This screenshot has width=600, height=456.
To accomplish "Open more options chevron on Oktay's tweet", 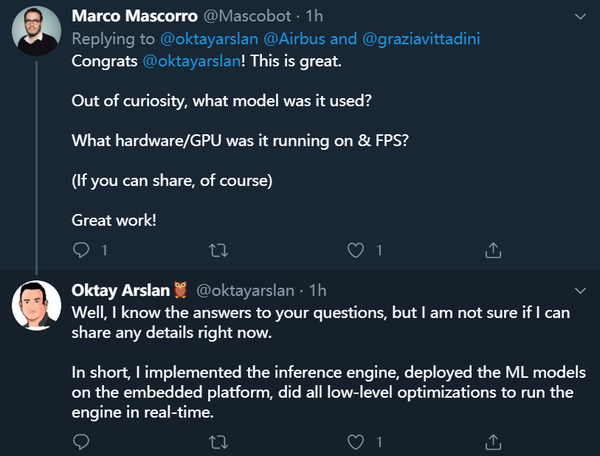I will point(580,291).
